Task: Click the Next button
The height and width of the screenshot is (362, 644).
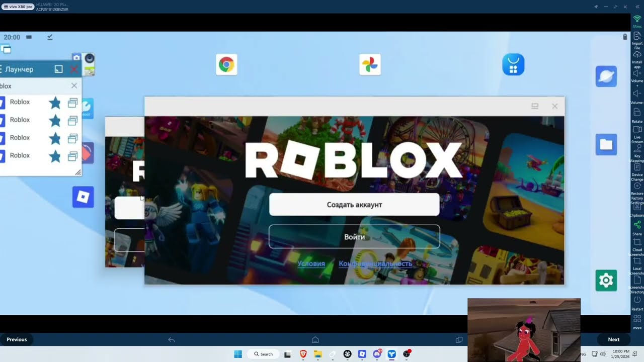Action: tap(614, 339)
